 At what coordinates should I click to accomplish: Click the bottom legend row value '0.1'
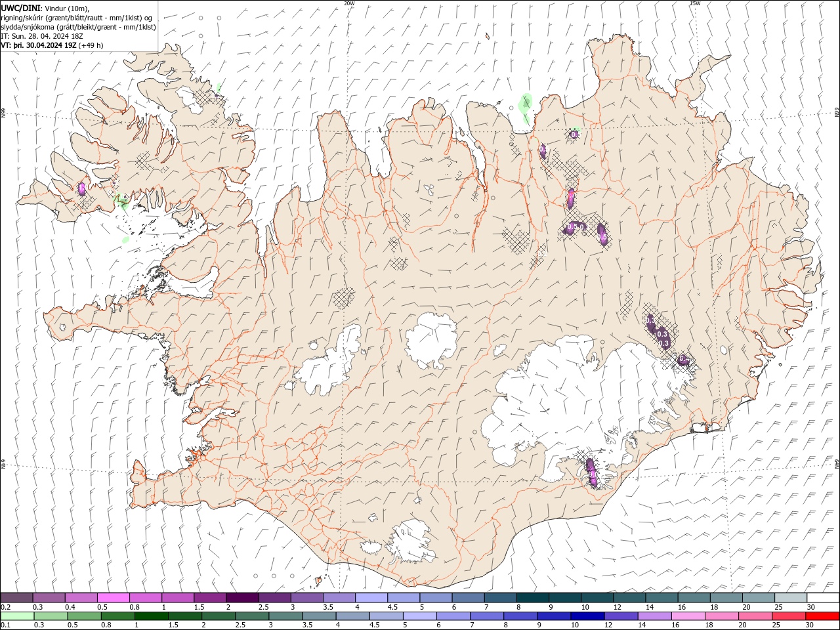[x=5, y=625]
